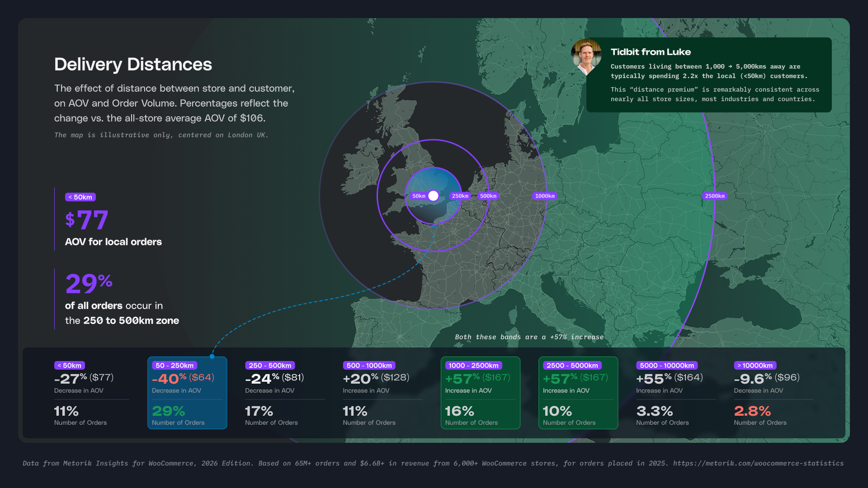Click "11%" orders under 500 - 1000km
This screenshot has height=488, width=868.
coord(355,411)
